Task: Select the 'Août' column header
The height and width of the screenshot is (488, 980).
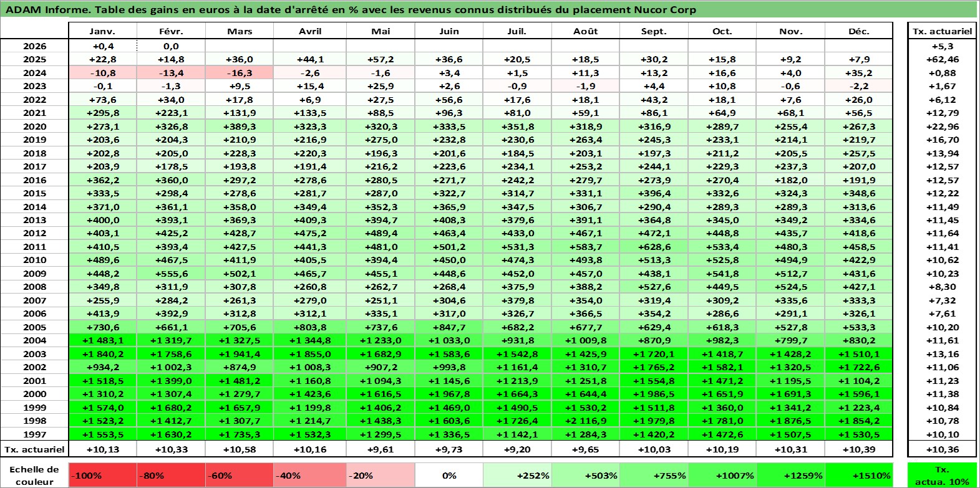Action: point(585,31)
